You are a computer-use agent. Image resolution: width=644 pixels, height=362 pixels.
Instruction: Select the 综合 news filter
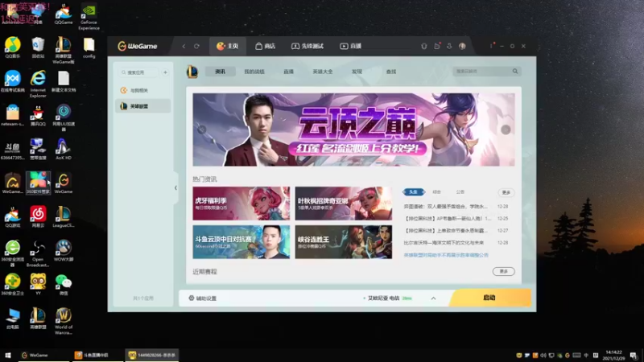point(436,192)
